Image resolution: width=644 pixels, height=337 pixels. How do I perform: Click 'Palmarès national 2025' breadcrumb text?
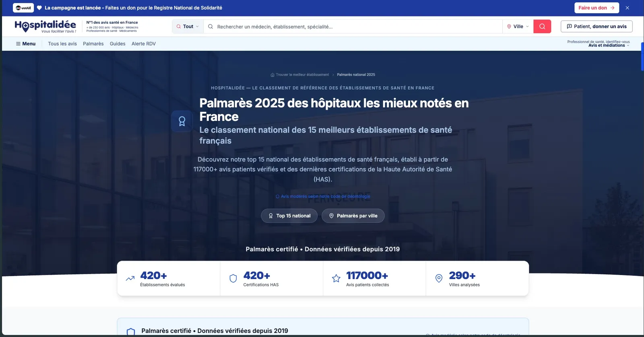[x=356, y=75]
